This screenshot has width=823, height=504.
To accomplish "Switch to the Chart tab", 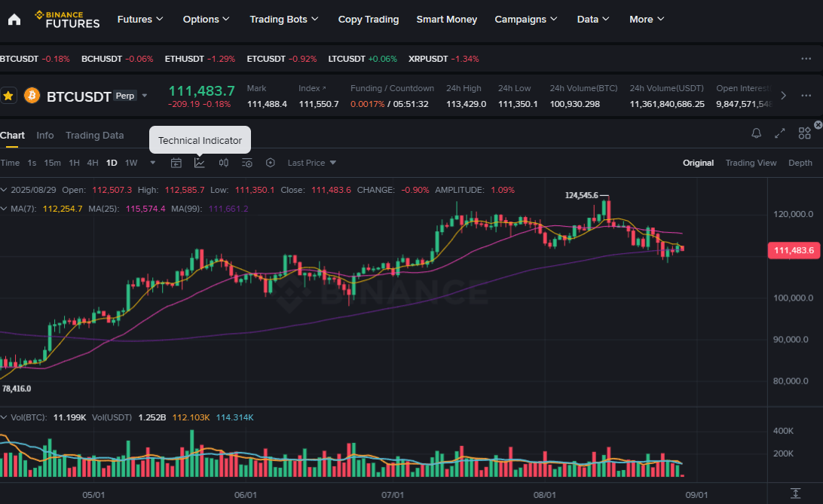I will (x=12, y=136).
